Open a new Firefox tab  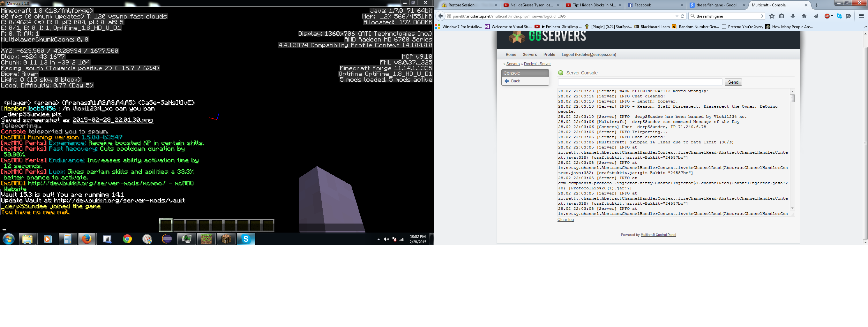point(816,5)
